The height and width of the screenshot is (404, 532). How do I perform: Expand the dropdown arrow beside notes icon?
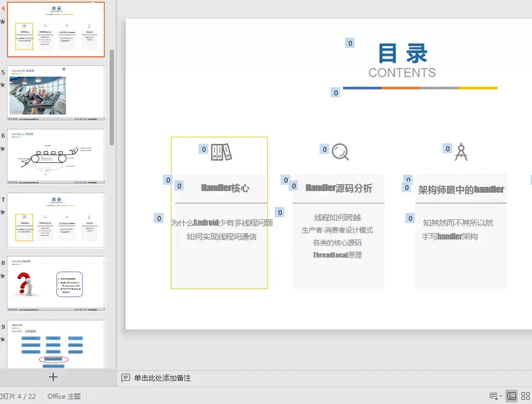[501, 396]
